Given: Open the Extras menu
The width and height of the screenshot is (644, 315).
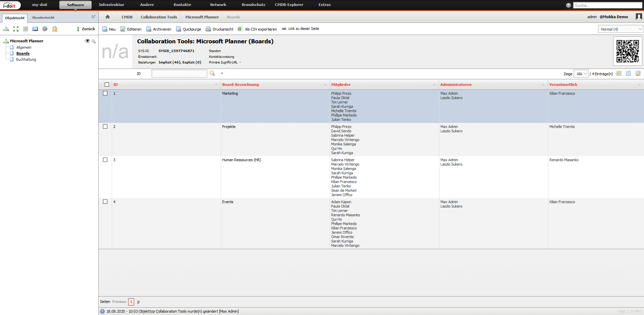Looking at the screenshot, I should tap(325, 5).
